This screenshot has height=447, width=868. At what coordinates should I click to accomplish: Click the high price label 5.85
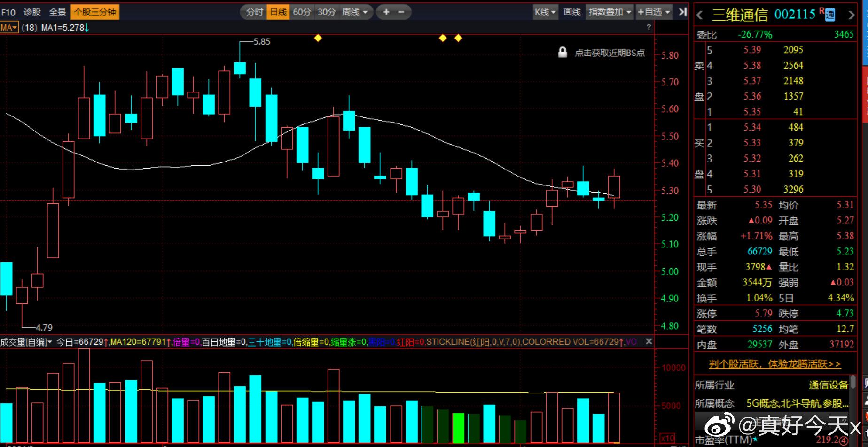[x=262, y=41]
